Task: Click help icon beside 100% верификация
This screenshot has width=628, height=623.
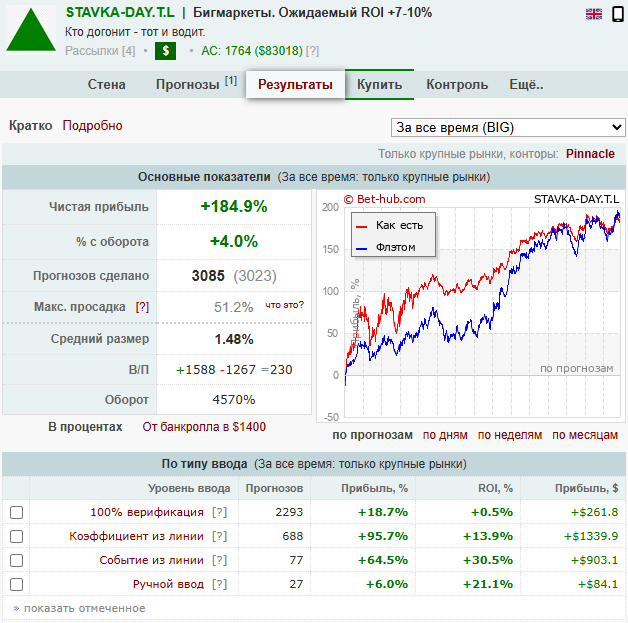Action: coord(219,512)
